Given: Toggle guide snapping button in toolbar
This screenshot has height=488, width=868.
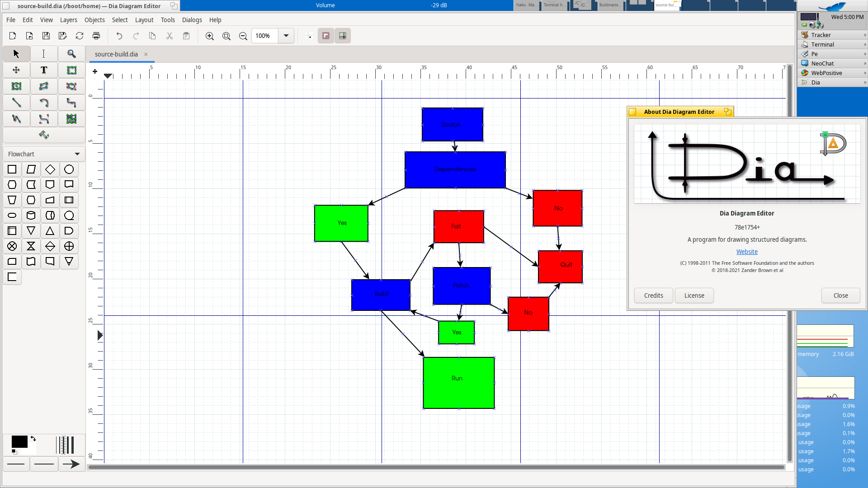Looking at the screenshot, I should tap(343, 36).
